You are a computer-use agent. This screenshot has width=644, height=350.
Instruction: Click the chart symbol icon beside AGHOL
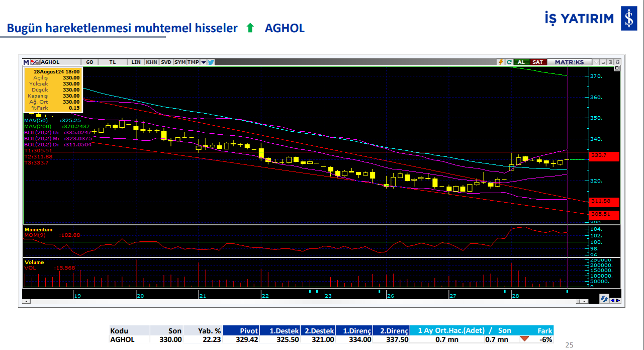pos(35,62)
